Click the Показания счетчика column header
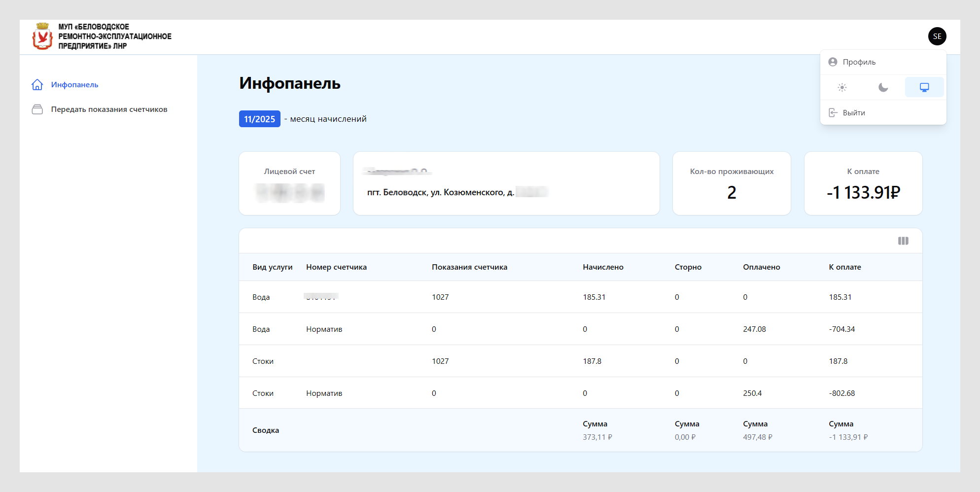 (x=469, y=267)
